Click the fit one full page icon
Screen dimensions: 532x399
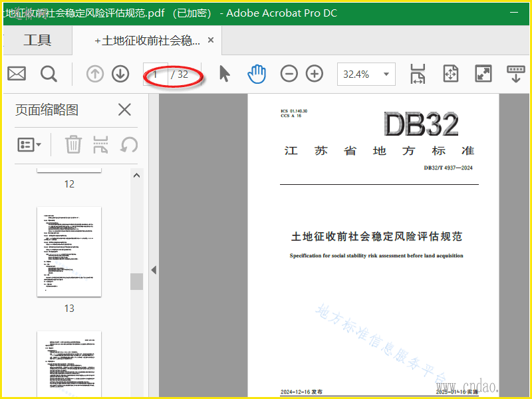[451, 74]
